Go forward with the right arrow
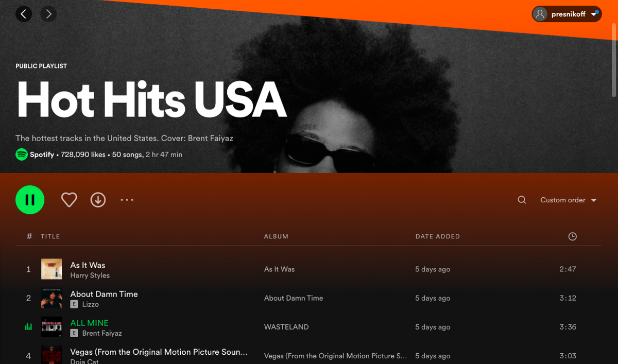Screen dimensions: 618x364 click(x=48, y=14)
